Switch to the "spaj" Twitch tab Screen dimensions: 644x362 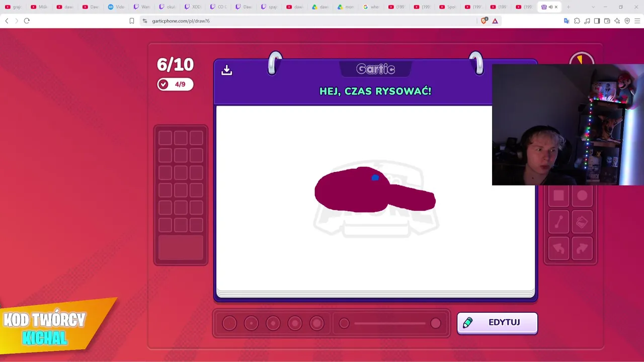pos(269,7)
